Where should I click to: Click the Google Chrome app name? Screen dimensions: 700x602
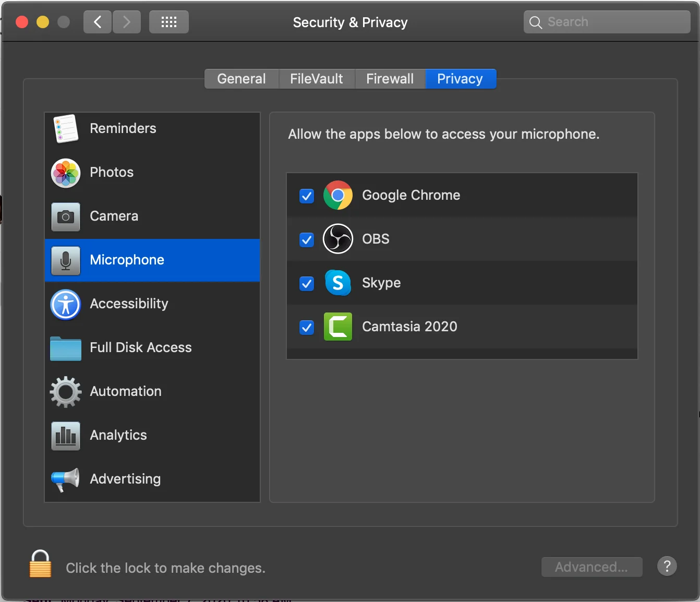coord(411,195)
